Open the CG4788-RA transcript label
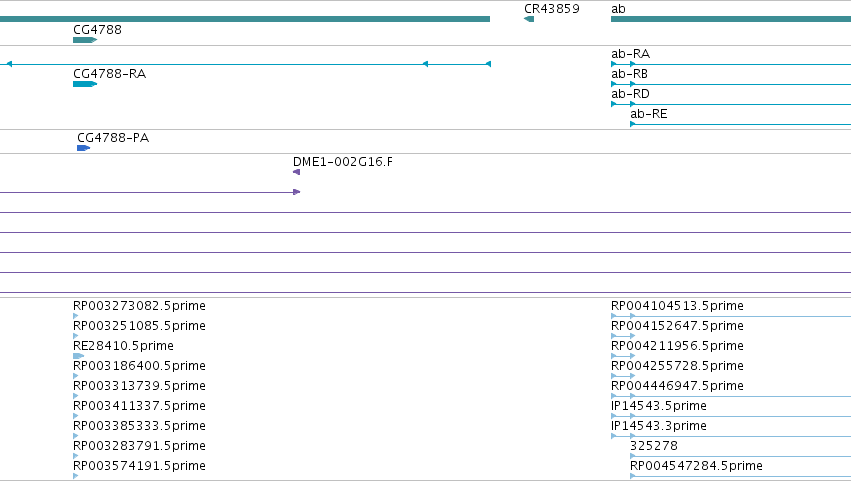This screenshot has width=851, height=481. 109,73
